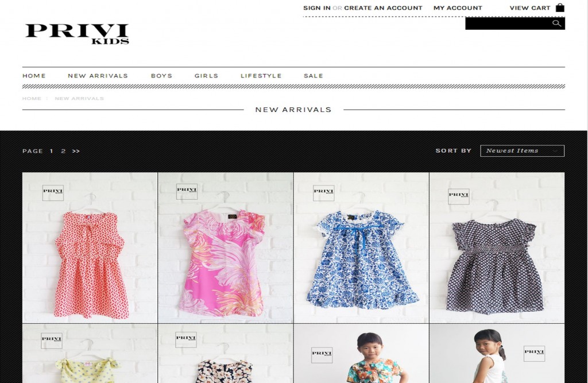This screenshot has height=383, width=588.
Task: Open the Home menu item
Action: [34, 76]
